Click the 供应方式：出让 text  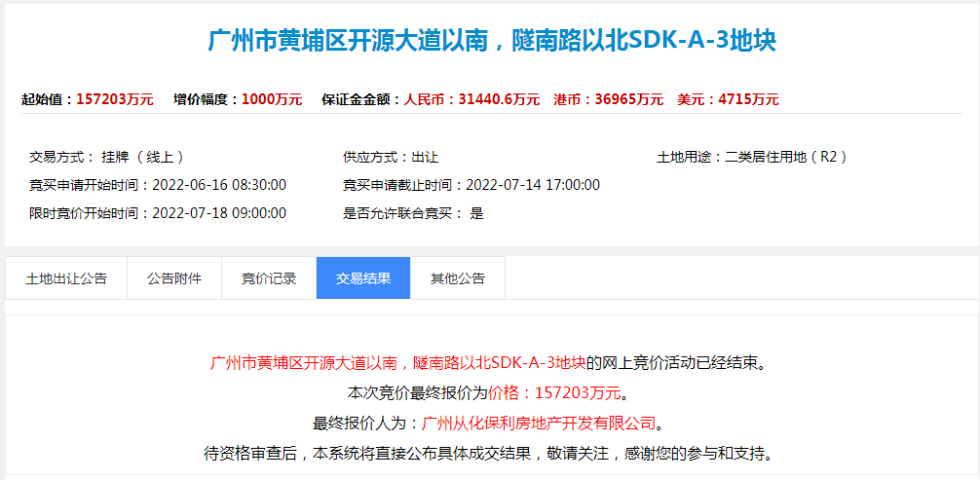pos(391,157)
